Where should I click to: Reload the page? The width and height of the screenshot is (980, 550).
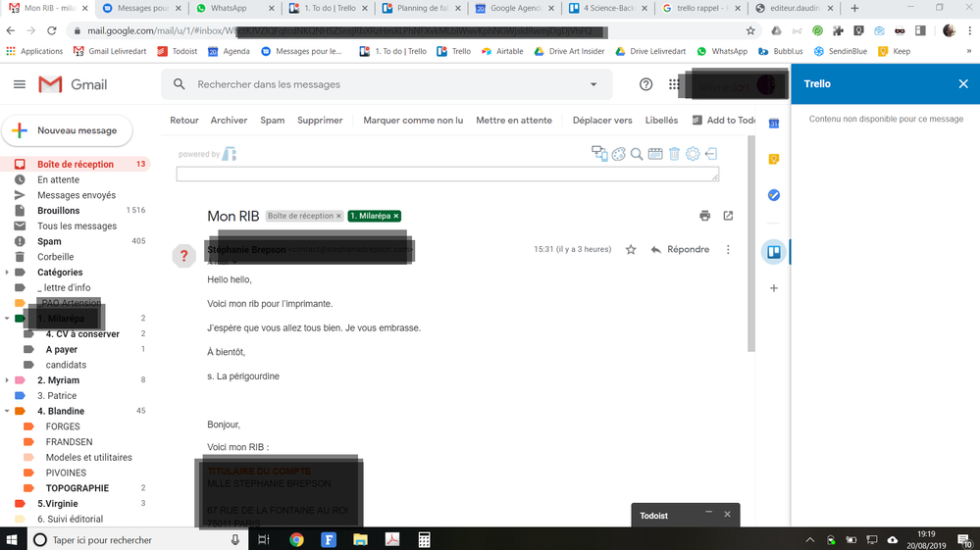52,30
